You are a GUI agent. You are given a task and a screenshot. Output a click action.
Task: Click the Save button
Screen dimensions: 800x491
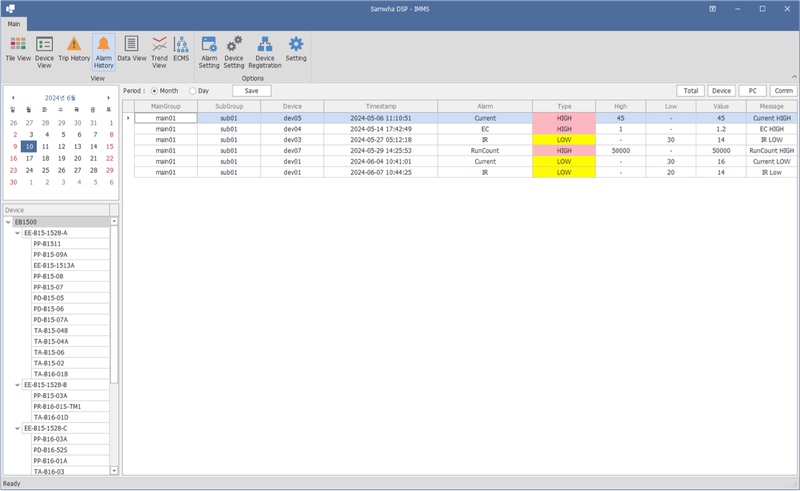click(x=252, y=91)
